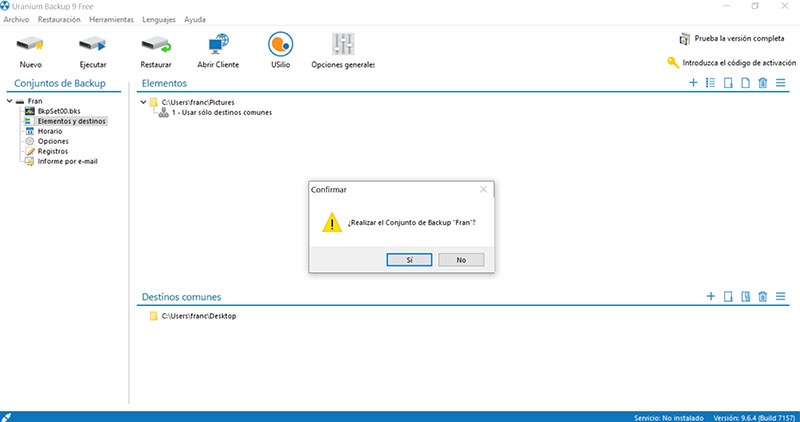Click the edit-item icon in Elementos header
The width and height of the screenshot is (800, 422).
[728, 83]
